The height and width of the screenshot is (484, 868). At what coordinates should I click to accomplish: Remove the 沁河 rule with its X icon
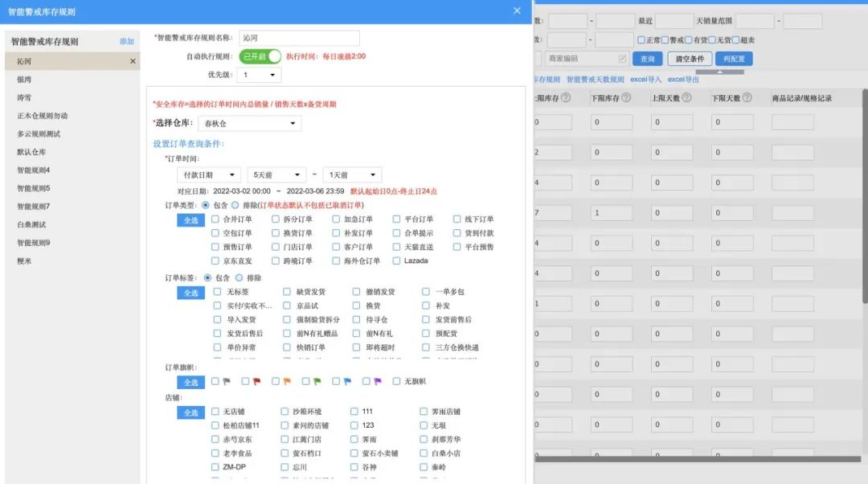133,61
